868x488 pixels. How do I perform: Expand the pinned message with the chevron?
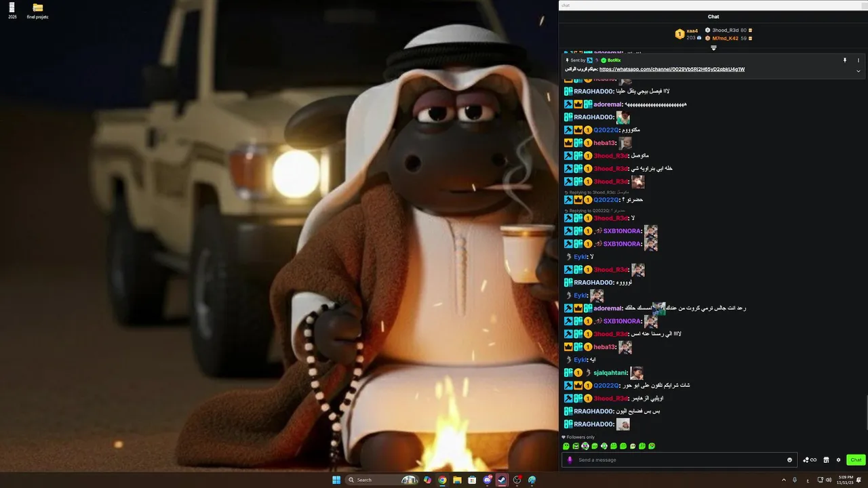pyautogui.click(x=858, y=70)
